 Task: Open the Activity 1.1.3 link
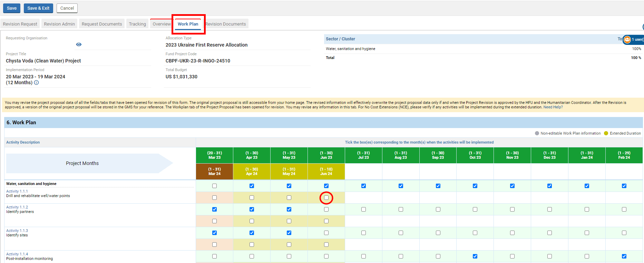tap(17, 231)
